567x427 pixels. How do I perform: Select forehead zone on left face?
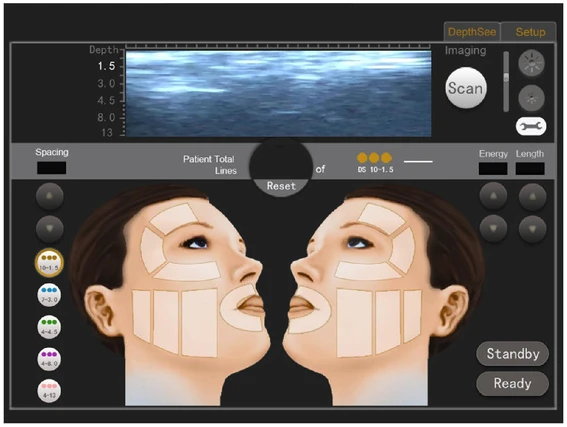tap(174, 218)
